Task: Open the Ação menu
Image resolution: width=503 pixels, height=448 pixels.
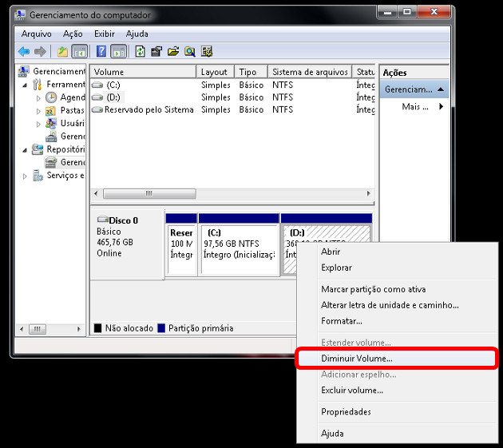Action: (x=73, y=34)
